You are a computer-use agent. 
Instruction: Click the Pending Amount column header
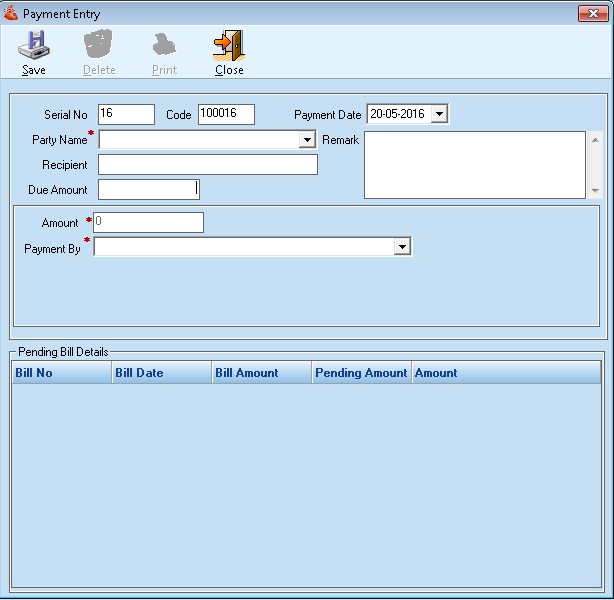coord(361,373)
